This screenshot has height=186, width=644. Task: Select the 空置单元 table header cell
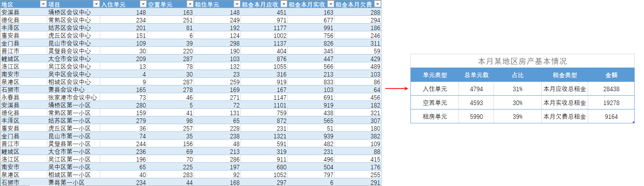pos(170,4)
